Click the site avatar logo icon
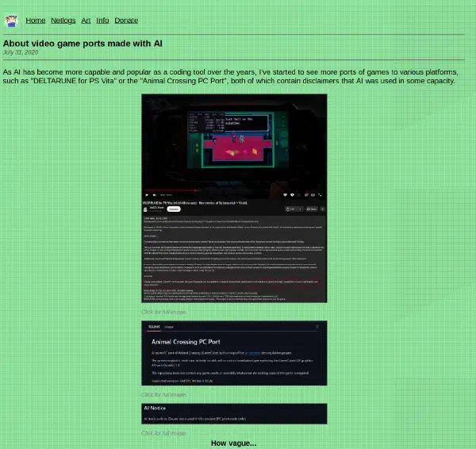The height and width of the screenshot is (449, 476). [x=11, y=21]
